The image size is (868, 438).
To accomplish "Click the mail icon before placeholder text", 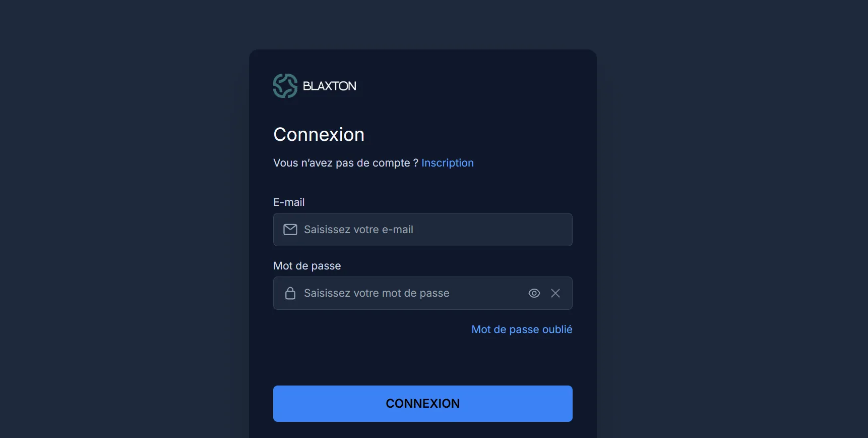I will [290, 230].
